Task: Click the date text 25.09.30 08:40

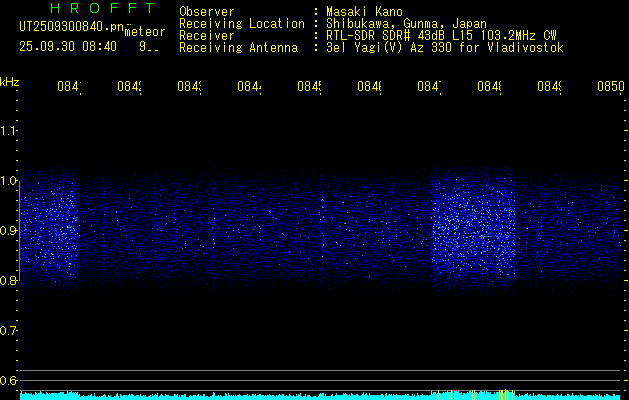Action: pyautogui.click(x=68, y=47)
